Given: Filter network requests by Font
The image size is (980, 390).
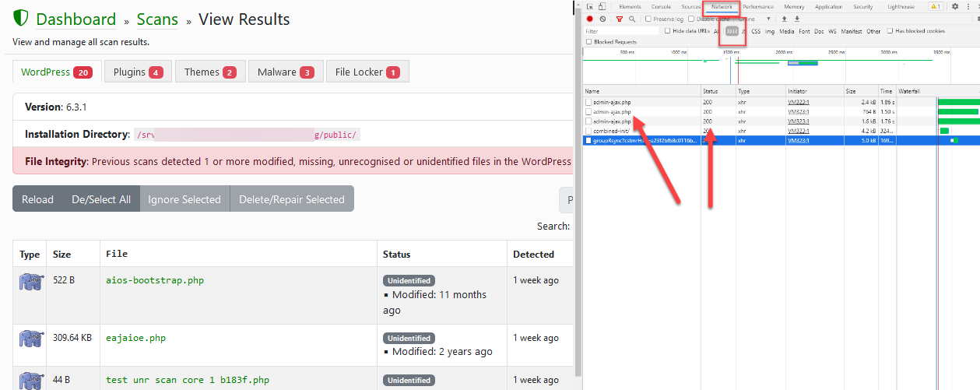Looking at the screenshot, I should 805,31.
